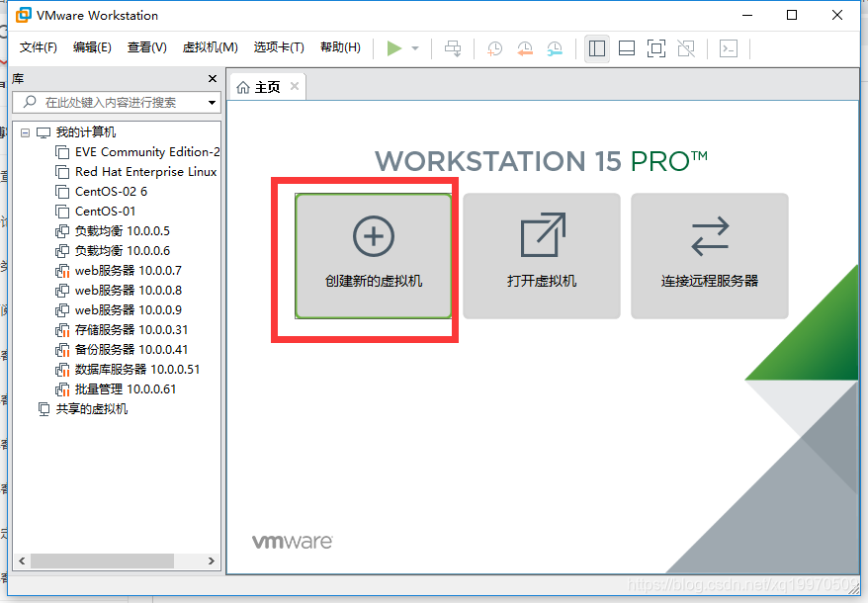Click the VMware Workstation title bar icon
Screen dimensions: 868x603
click(x=24, y=16)
